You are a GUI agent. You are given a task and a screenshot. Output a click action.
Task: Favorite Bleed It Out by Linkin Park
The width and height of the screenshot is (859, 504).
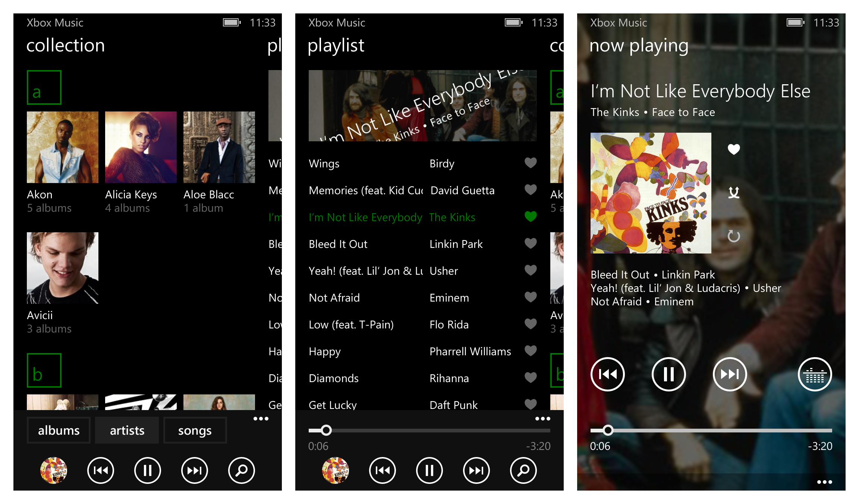point(531,243)
